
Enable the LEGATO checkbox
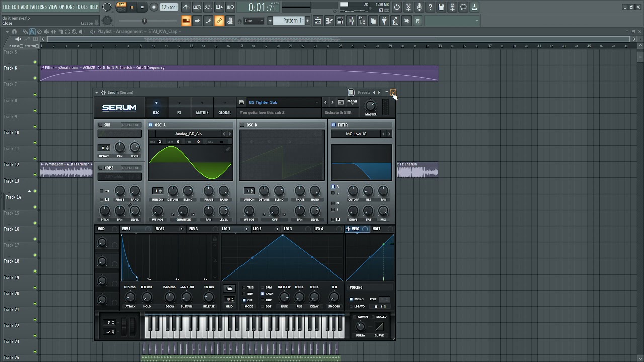tap(351, 306)
